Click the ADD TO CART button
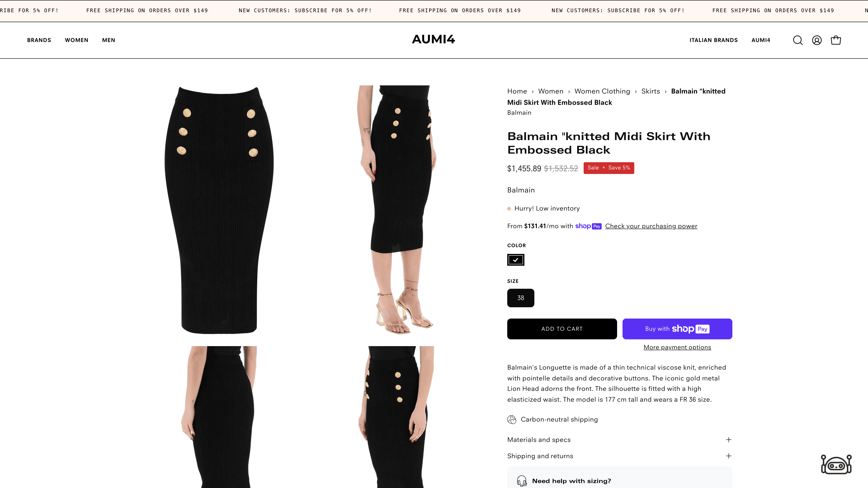This screenshot has height=488, width=868. coord(562,329)
